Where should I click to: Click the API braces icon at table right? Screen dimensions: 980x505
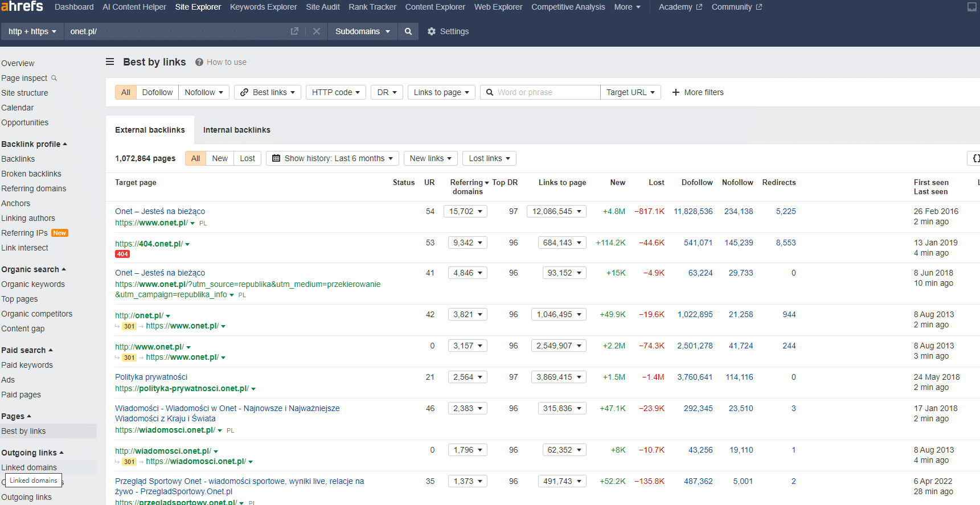975,158
